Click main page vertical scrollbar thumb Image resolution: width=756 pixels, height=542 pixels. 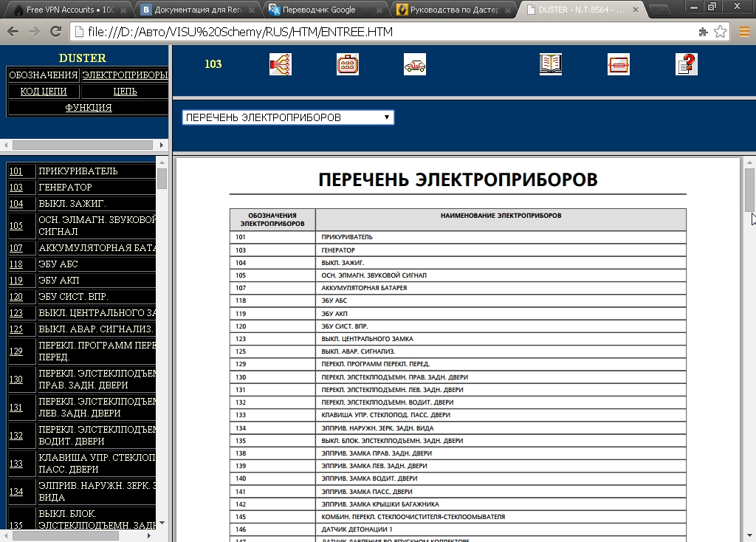click(x=749, y=190)
